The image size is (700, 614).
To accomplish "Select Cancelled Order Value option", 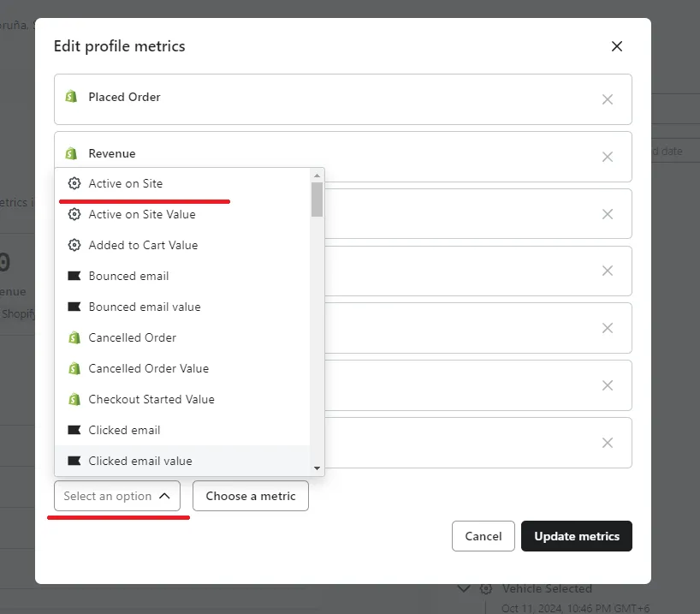I will [148, 368].
